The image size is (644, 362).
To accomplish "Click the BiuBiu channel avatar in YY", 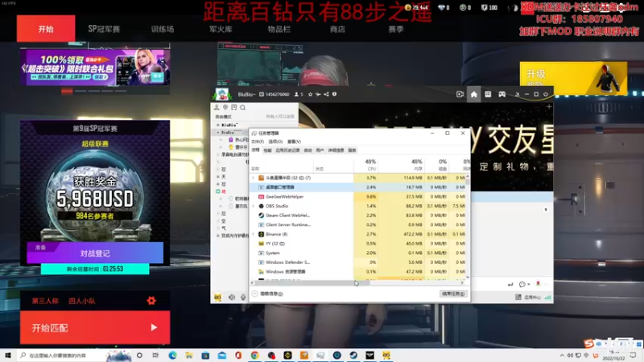I will click(x=222, y=94).
